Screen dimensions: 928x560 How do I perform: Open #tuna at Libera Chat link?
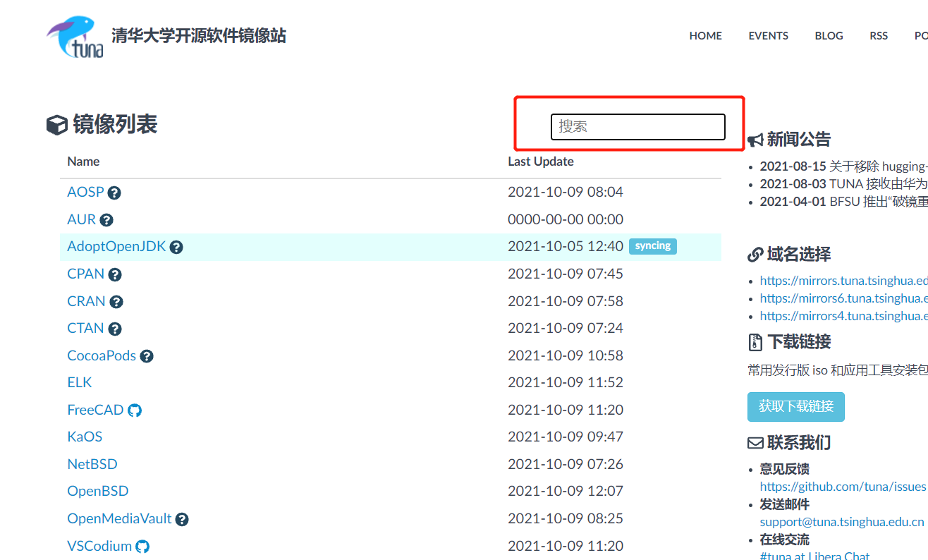click(x=815, y=556)
